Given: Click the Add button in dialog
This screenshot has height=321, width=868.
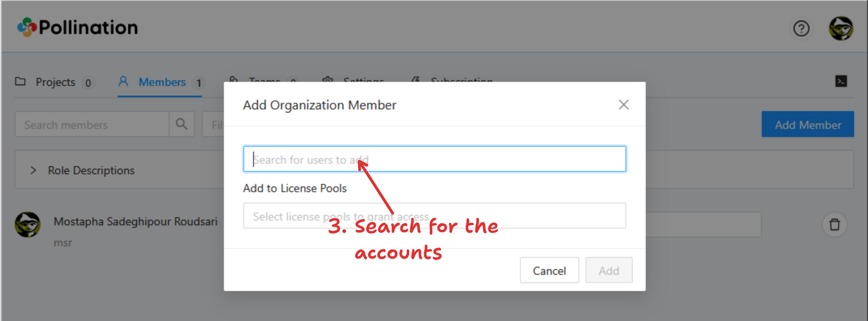Looking at the screenshot, I should pos(608,270).
